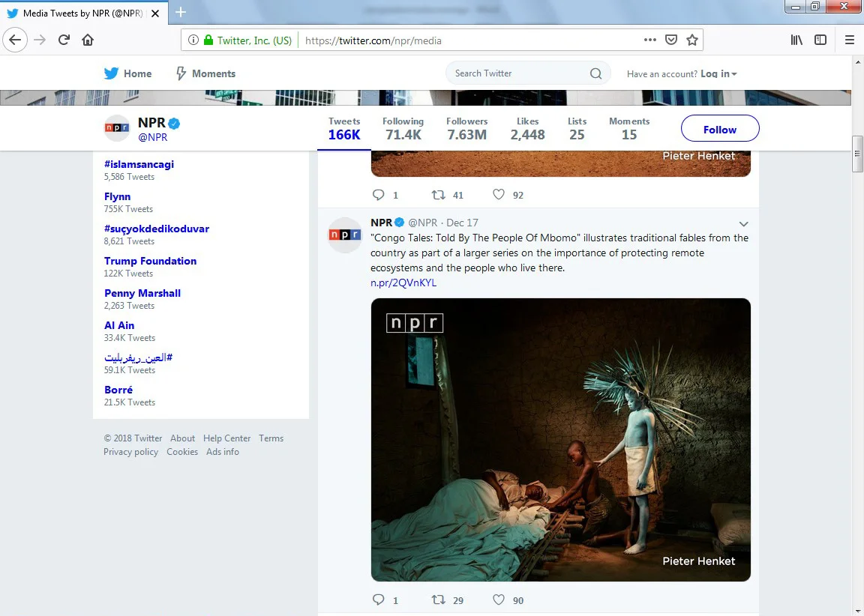
Task: Close the Media Tweets by NPR tab
Action: 155,13
